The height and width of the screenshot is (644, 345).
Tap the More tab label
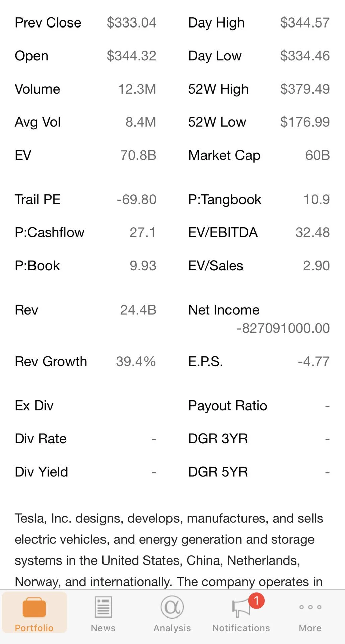point(310,628)
